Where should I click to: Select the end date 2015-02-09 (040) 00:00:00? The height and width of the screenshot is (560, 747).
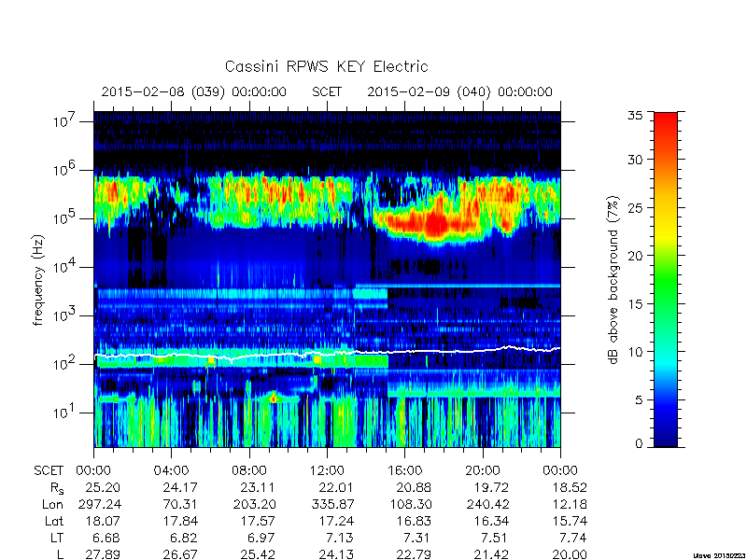pos(459,91)
